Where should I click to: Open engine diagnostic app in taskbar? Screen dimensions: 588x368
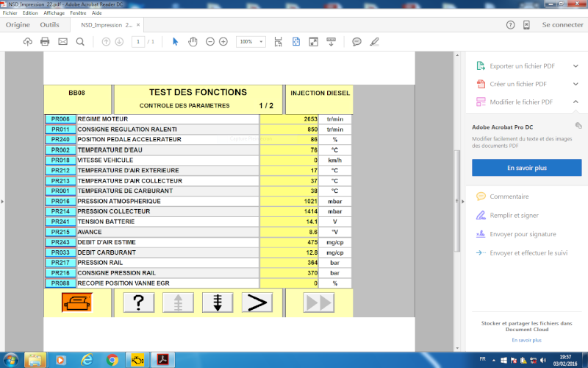[x=137, y=360]
